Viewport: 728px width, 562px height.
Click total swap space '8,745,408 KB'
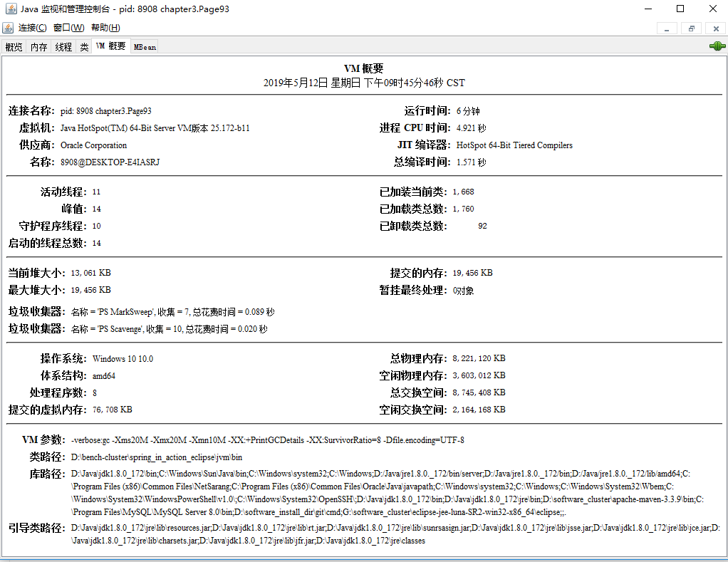point(479,392)
